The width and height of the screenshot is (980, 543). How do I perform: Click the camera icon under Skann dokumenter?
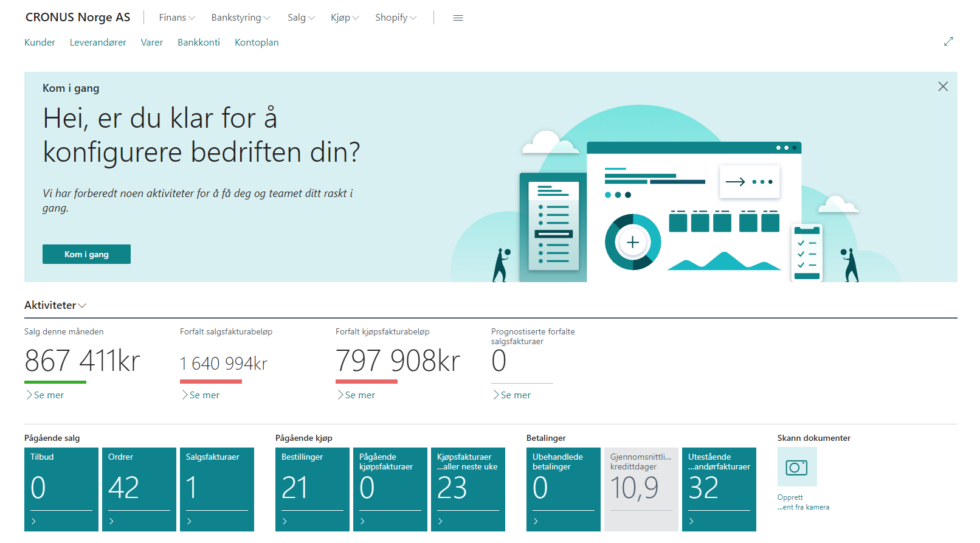[x=796, y=467]
